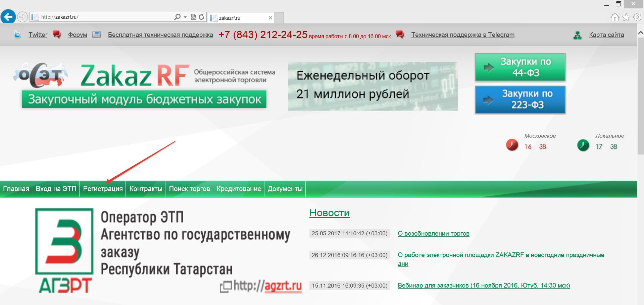
Task: Click the search magnifier in the address bar
Action: tap(178, 17)
